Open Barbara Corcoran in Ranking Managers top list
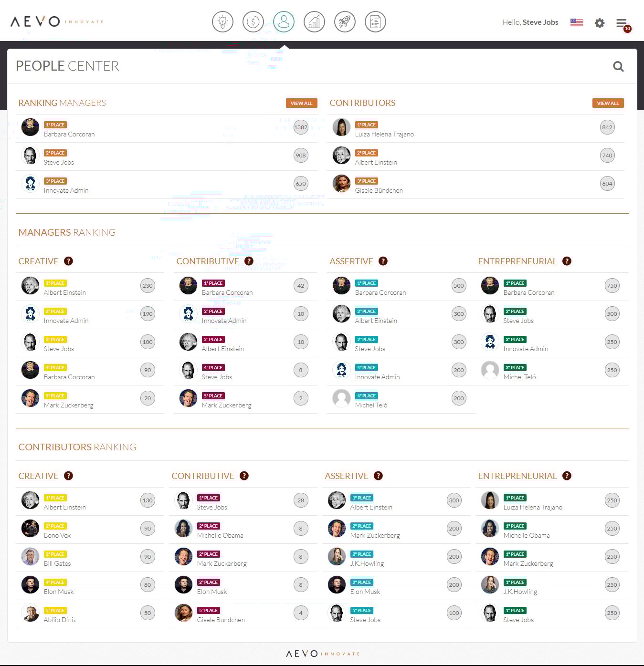The image size is (644, 666). coord(69,135)
